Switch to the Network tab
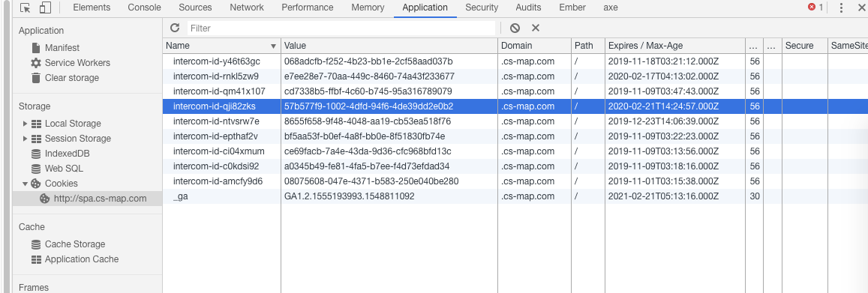This screenshot has width=868, height=293. pos(247,7)
